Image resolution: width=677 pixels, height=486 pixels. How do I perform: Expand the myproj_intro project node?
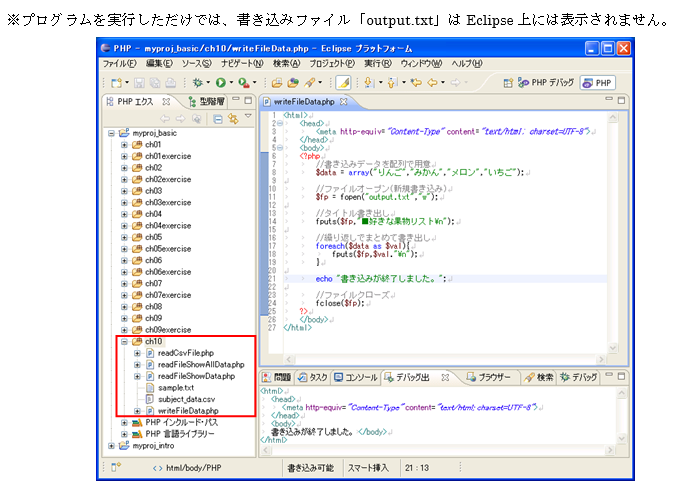click(x=111, y=445)
